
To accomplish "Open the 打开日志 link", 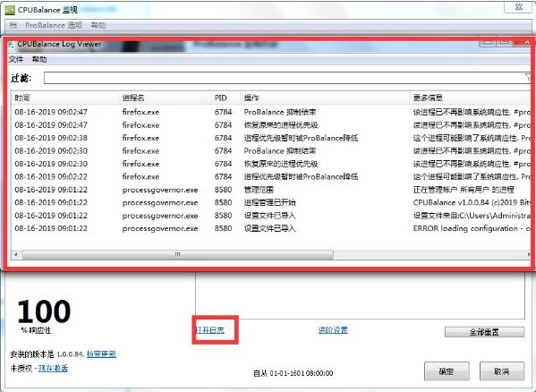I will click(x=210, y=330).
